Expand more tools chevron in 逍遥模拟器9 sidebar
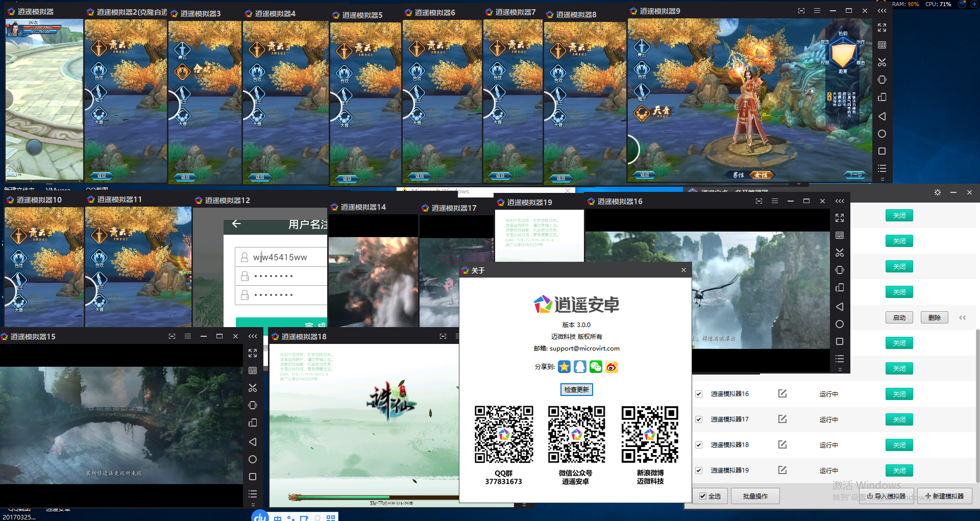Screen dimensions: 980x521 [882, 179]
